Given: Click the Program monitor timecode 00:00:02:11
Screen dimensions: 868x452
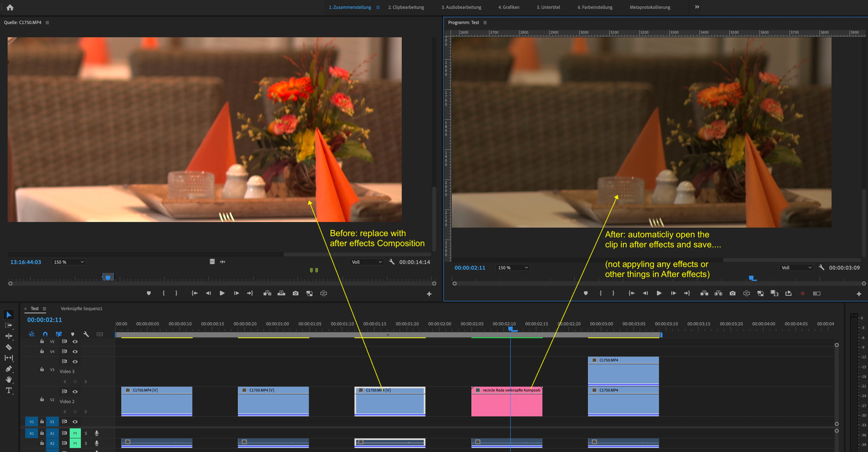Looking at the screenshot, I should [470, 268].
